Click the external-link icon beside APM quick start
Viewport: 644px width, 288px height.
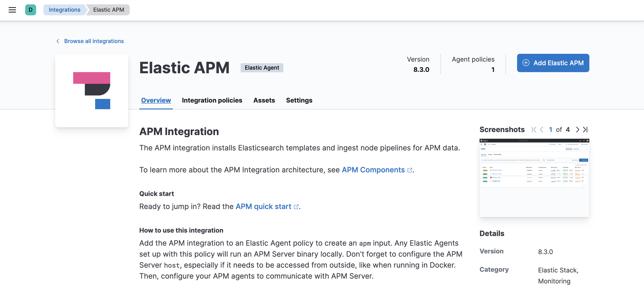pos(296,207)
